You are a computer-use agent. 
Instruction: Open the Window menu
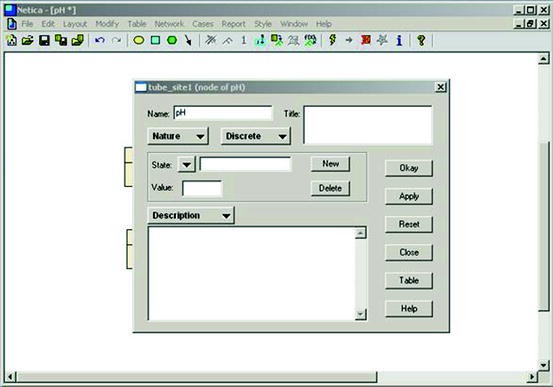tap(294, 24)
